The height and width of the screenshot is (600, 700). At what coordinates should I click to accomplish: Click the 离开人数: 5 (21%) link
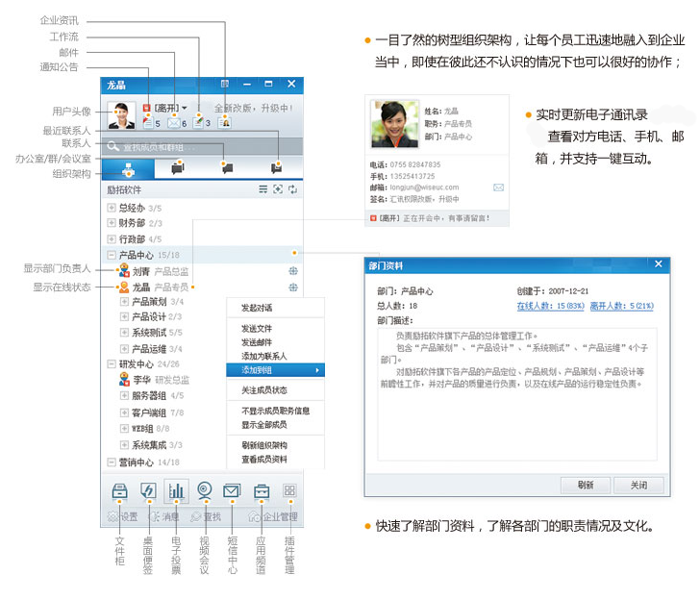[x=622, y=306]
